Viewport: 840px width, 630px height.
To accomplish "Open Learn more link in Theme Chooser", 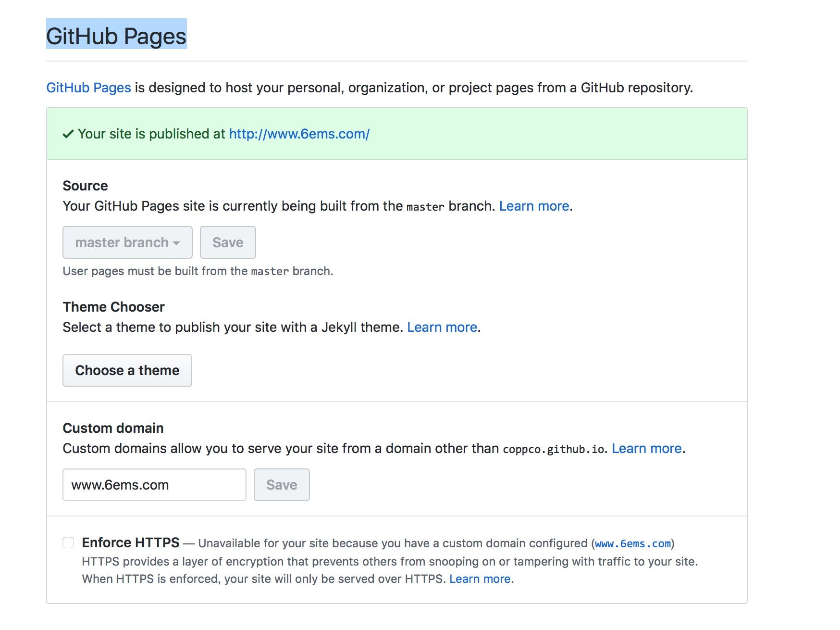I will pyautogui.click(x=442, y=327).
